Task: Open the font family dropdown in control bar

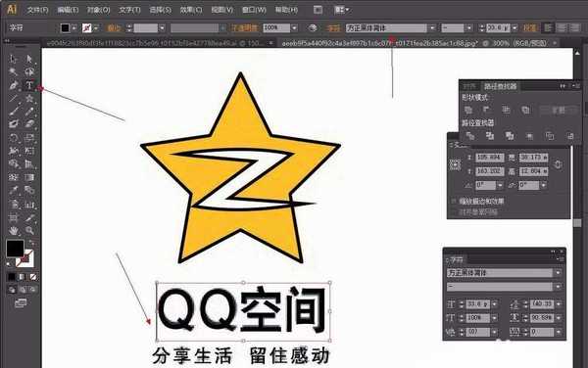Action: [433, 28]
